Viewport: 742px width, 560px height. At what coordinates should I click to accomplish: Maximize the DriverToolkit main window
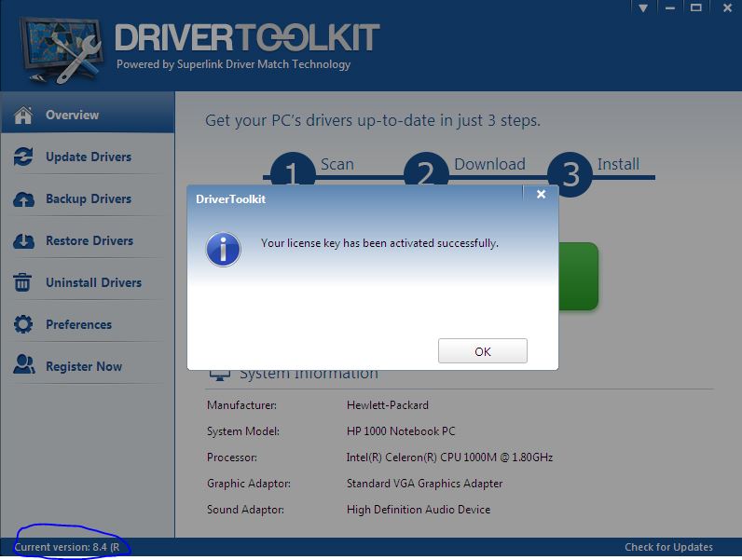[x=695, y=8]
